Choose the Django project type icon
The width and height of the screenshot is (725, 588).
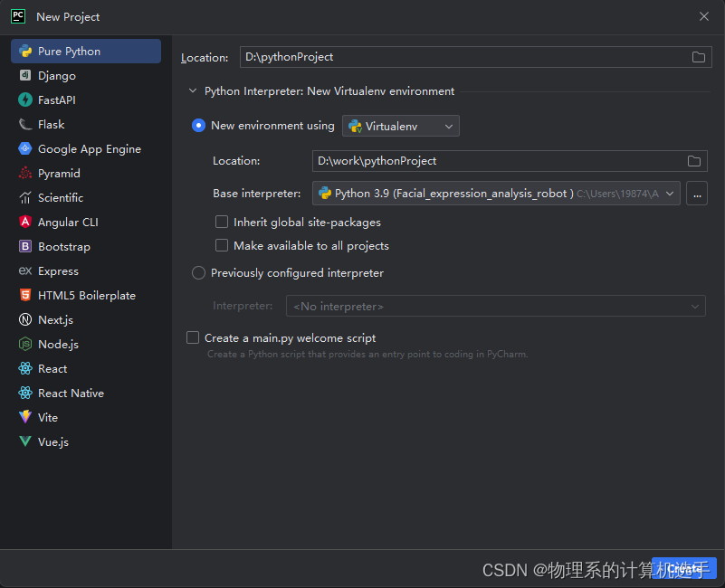pyautogui.click(x=25, y=75)
